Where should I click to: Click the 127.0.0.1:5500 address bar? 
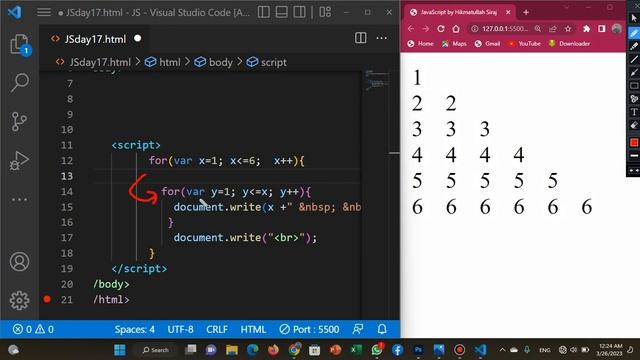click(x=504, y=29)
